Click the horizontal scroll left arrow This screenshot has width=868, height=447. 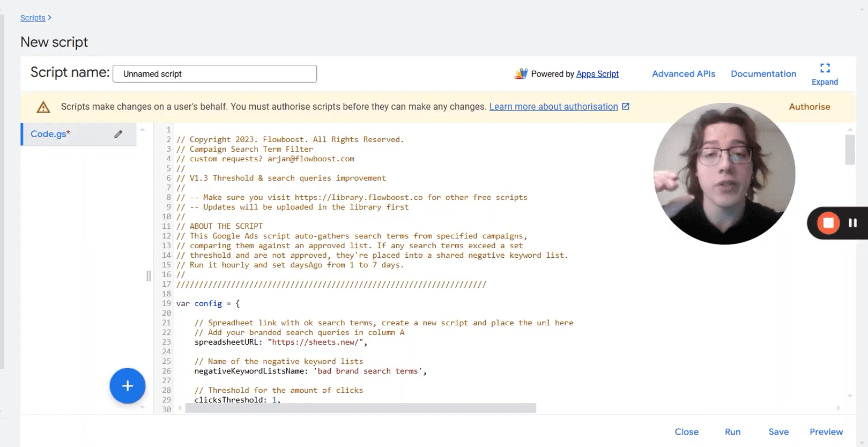180,408
